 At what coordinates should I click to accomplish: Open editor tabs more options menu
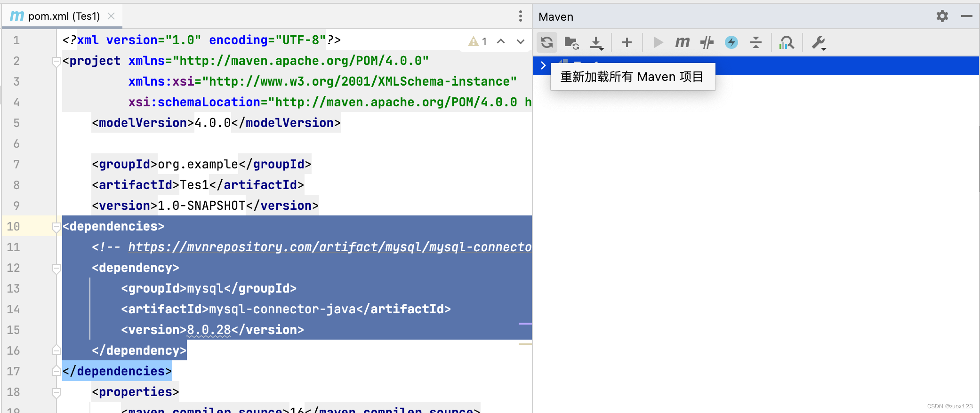[521, 16]
